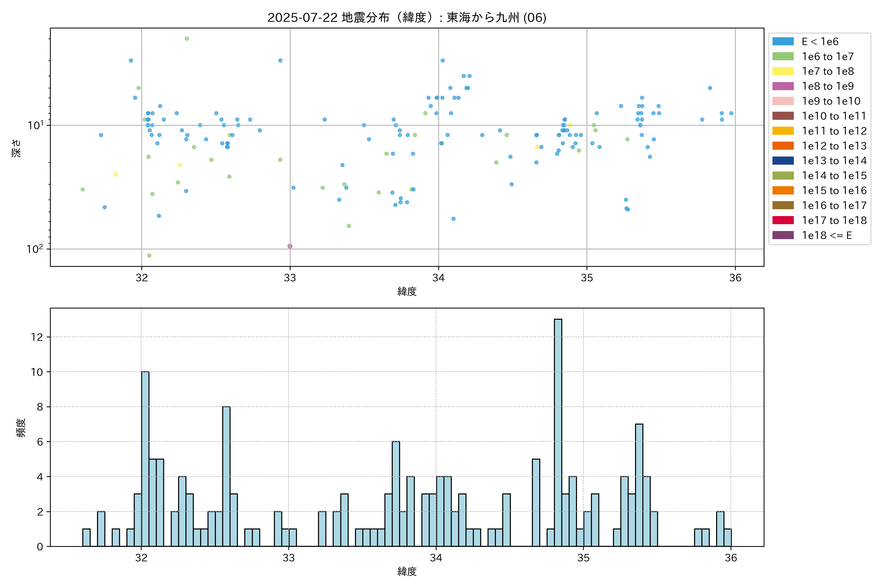Click the purple scatter point at latitude 33

tap(290, 246)
